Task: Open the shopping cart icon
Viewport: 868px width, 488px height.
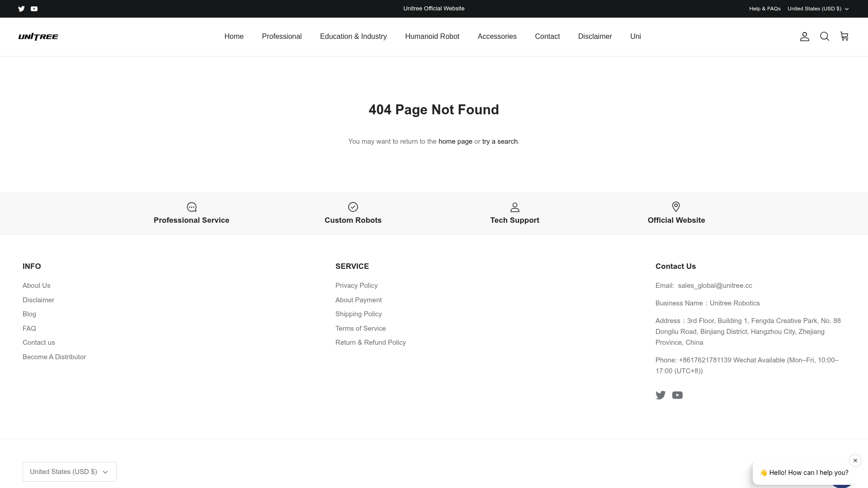Action: (844, 36)
